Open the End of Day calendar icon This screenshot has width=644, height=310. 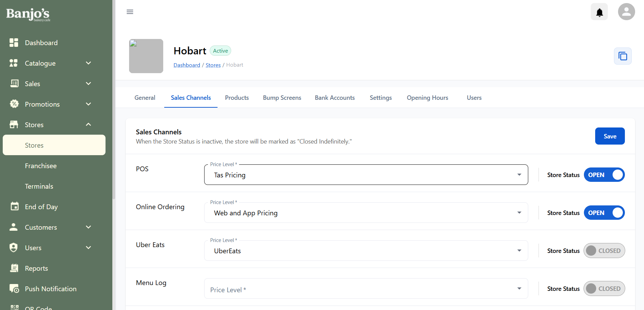tap(14, 206)
